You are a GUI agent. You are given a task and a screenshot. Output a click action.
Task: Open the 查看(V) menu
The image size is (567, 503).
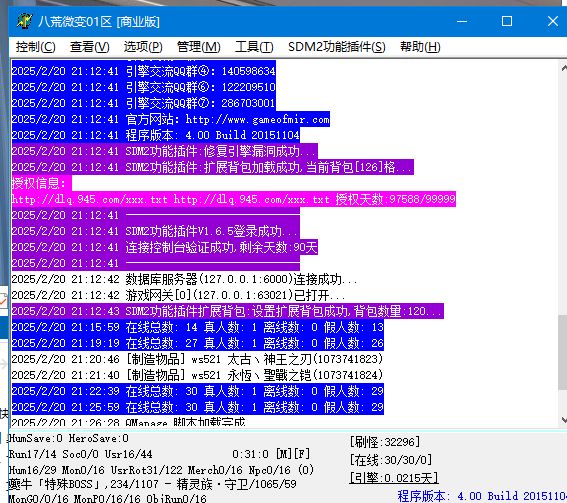coord(89,47)
